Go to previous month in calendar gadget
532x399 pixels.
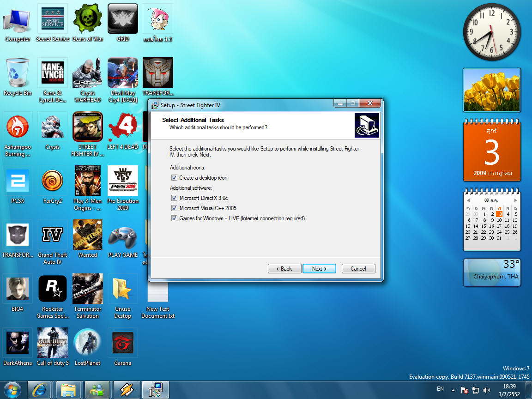pos(469,200)
